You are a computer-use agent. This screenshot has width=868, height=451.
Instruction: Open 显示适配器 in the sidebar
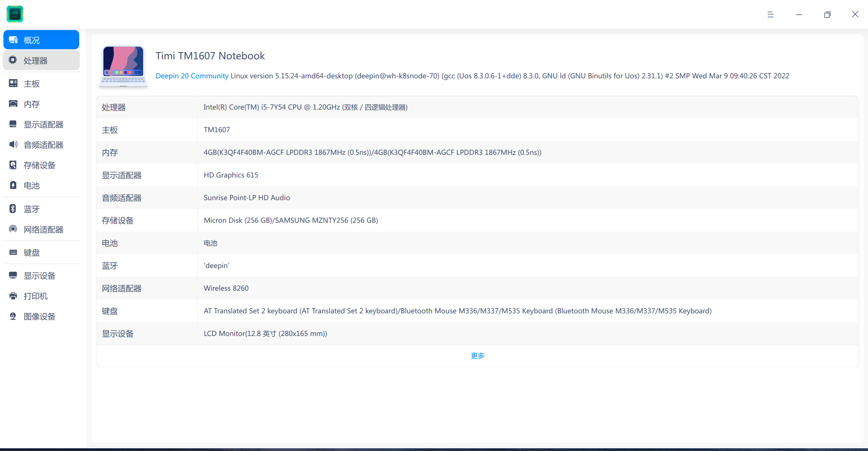[x=41, y=124]
